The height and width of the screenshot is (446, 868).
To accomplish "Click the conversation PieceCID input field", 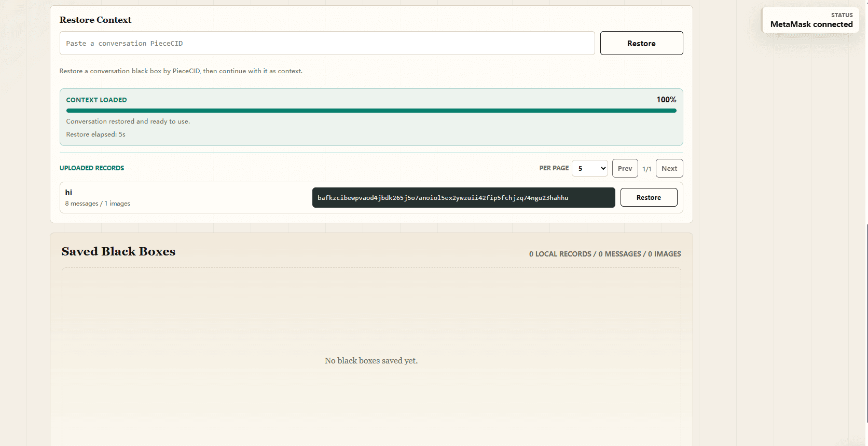I will pyautogui.click(x=327, y=43).
